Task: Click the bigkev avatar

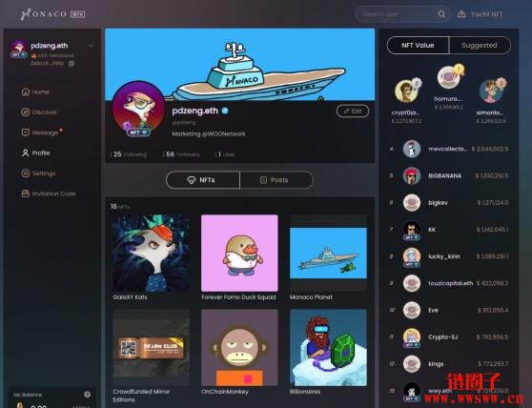Action: [x=412, y=202]
